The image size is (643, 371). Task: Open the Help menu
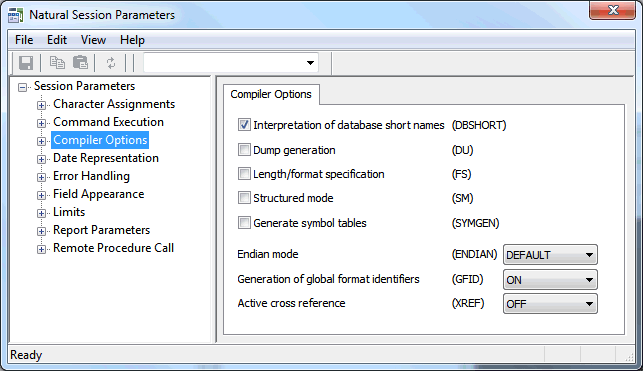coord(132,40)
